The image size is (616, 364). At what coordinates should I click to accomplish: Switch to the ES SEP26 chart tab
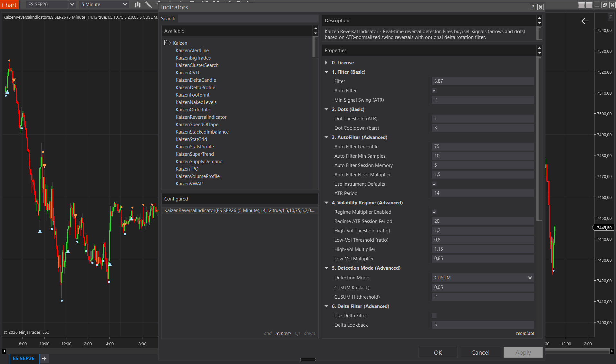[24, 359]
